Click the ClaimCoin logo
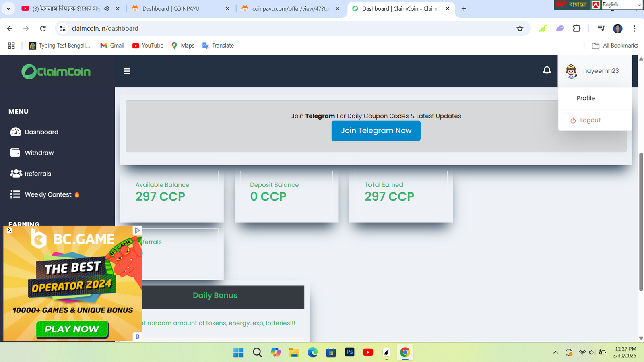Viewport: 644px width, 362px height. tap(56, 72)
